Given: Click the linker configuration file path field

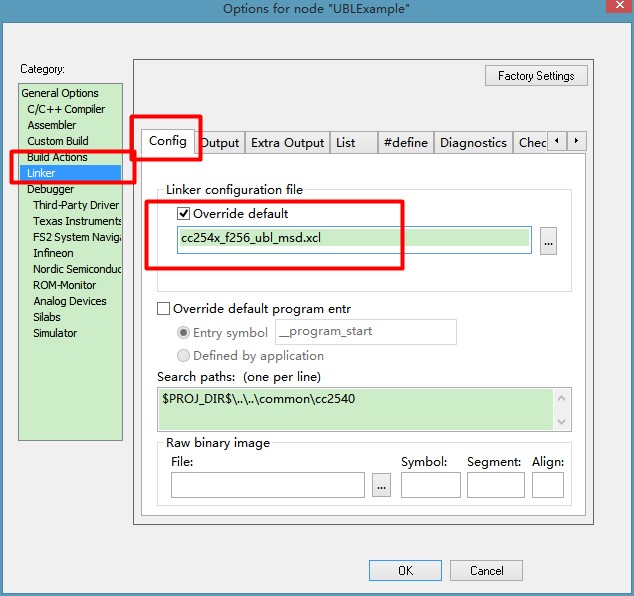Looking at the screenshot, I should click(354, 240).
